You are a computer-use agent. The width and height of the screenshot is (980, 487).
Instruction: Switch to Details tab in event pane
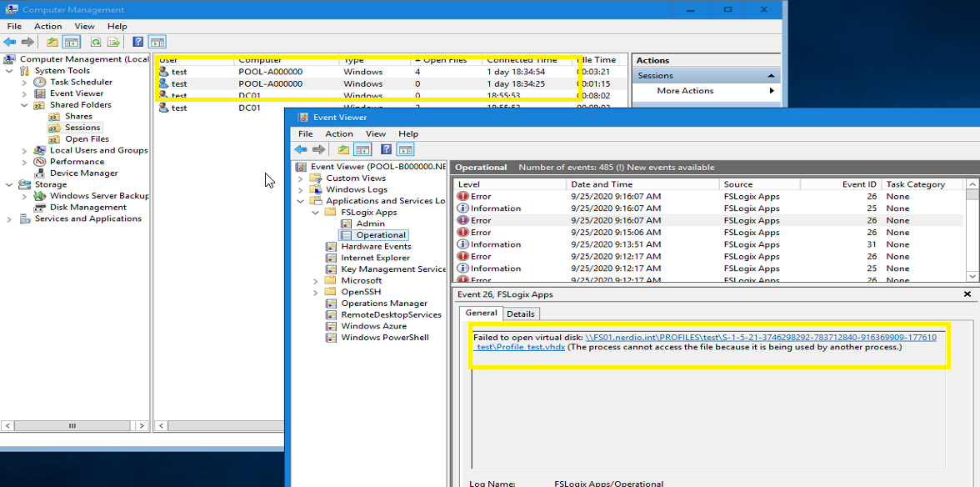point(520,314)
